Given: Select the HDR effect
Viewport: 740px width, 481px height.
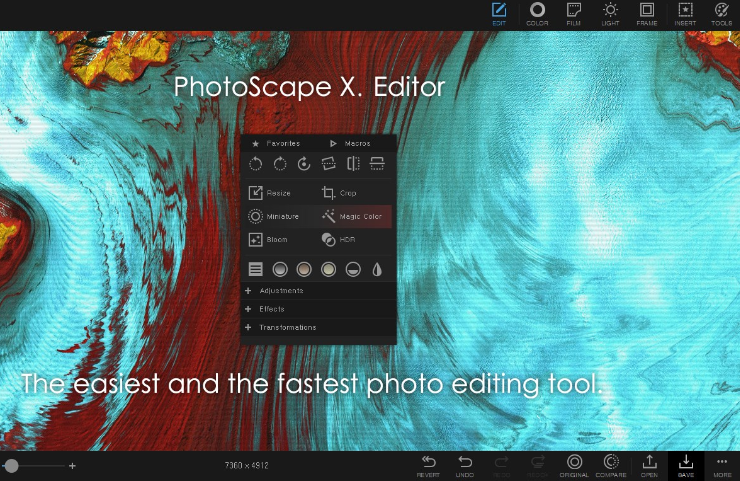Looking at the screenshot, I should tap(338, 240).
